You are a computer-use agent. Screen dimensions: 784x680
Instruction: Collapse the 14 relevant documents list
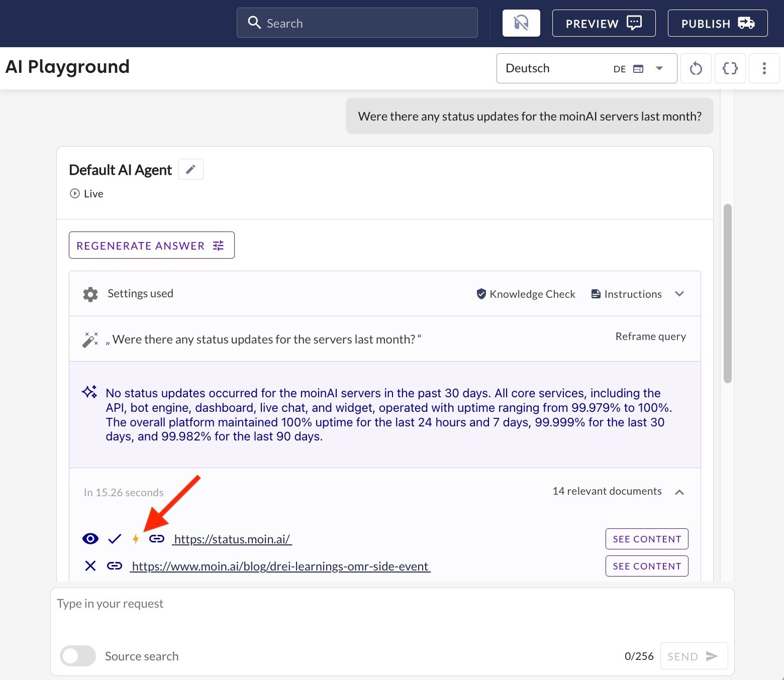tap(679, 492)
